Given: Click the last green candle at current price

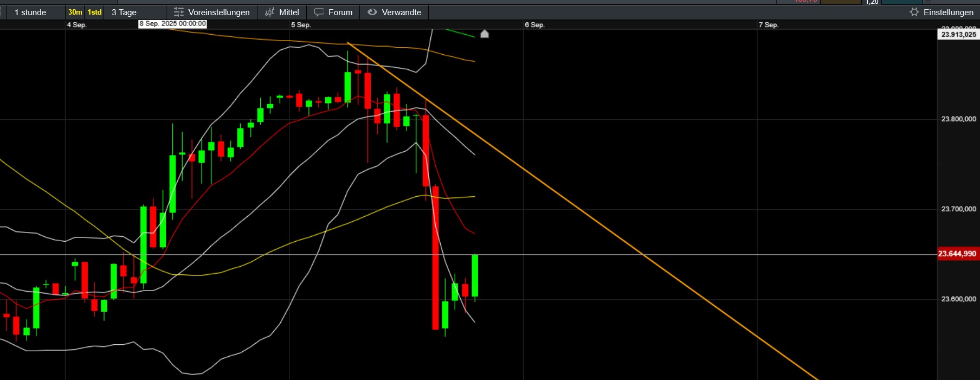Looking at the screenshot, I should coord(475,275).
